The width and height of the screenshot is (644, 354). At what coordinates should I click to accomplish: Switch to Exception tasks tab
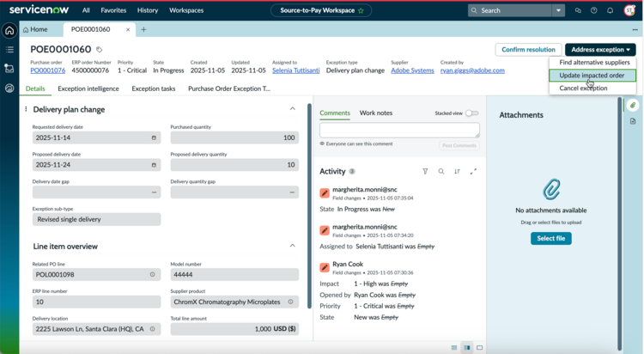[x=154, y=88]
